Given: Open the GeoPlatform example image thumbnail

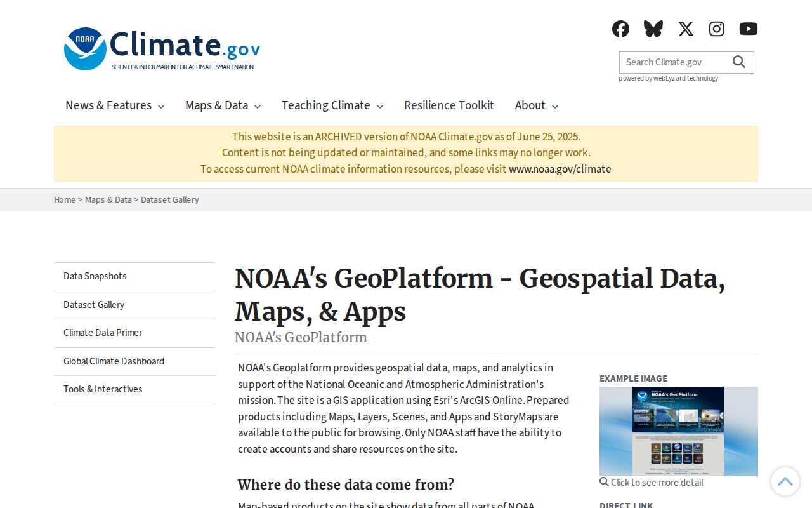Looking at the screenshot, I should (x=679, y=431).
